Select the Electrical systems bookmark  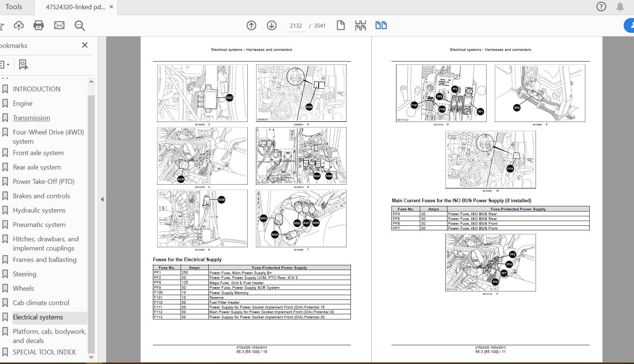(x=38, y=317)
